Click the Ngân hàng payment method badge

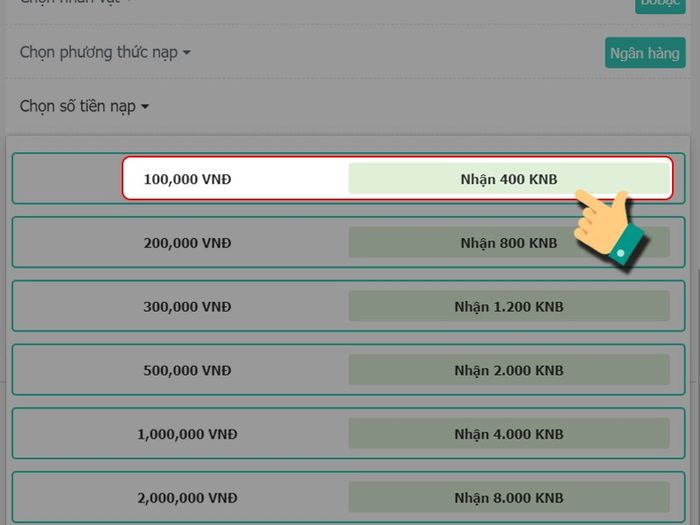point(645,53)
